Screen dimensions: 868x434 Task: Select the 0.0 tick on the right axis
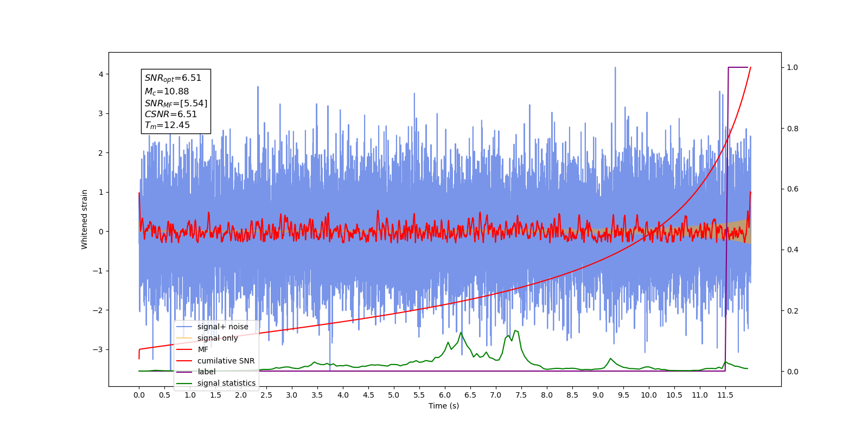pyautogui.click(x=793, y=372)
